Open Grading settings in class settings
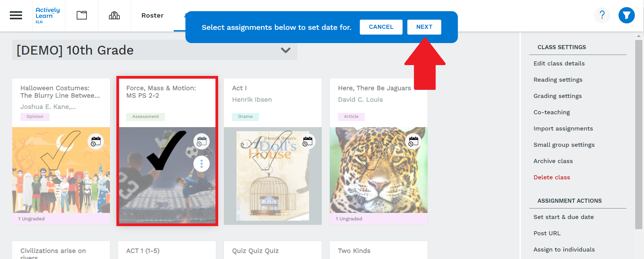644x259 pixels. coord(557,96)
